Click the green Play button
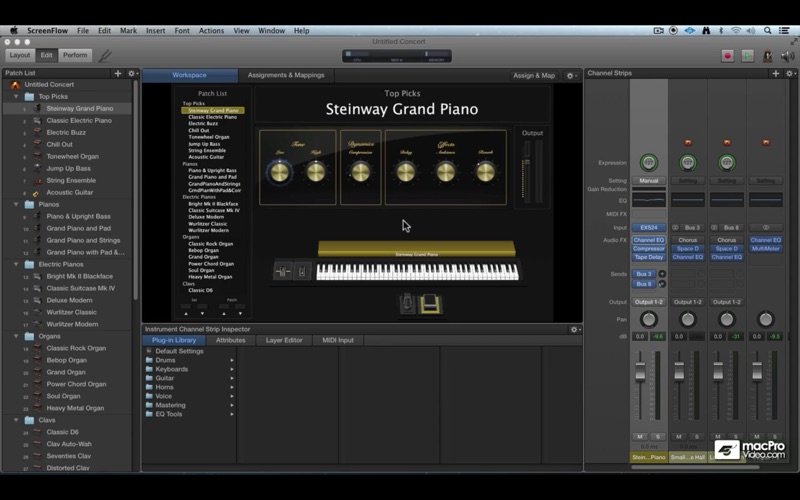This screenshot has height=500, width=800. (x=747, y=56)
